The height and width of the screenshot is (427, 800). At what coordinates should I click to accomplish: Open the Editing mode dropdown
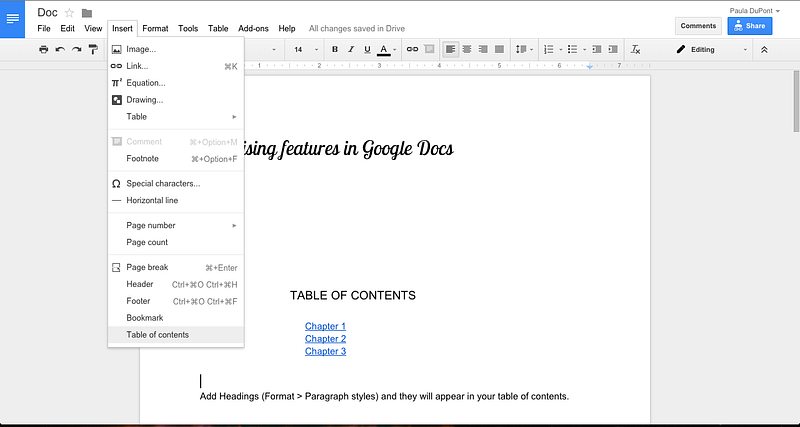(x=712, y=49)
